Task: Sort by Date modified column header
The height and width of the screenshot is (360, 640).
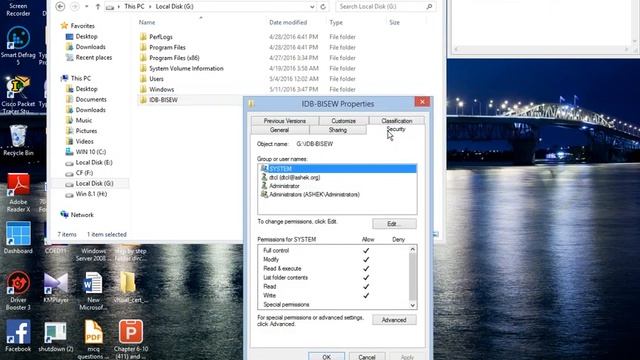Action: tap(288, 22)
